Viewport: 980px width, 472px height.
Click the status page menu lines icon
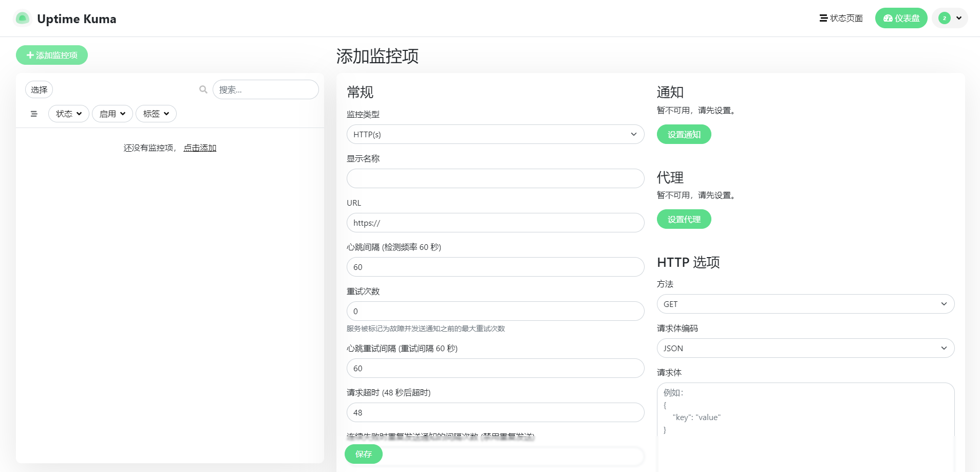pyautogui.click(x=823, y=19)
